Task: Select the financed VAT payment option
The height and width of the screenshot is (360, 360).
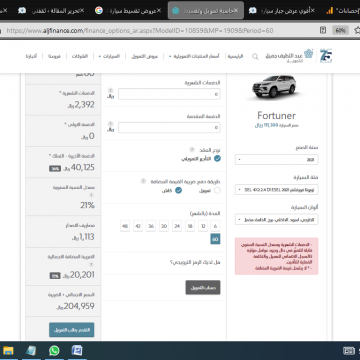Action: coord(217,191)
